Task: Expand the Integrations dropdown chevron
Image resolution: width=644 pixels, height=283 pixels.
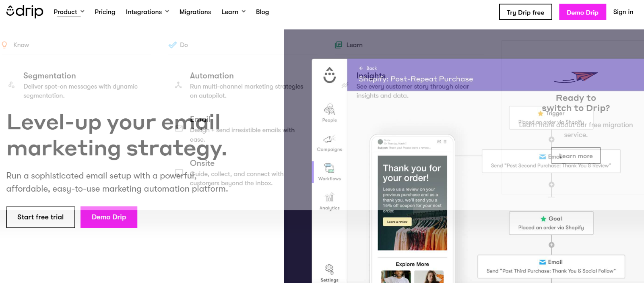Action: tap(167, 12)
